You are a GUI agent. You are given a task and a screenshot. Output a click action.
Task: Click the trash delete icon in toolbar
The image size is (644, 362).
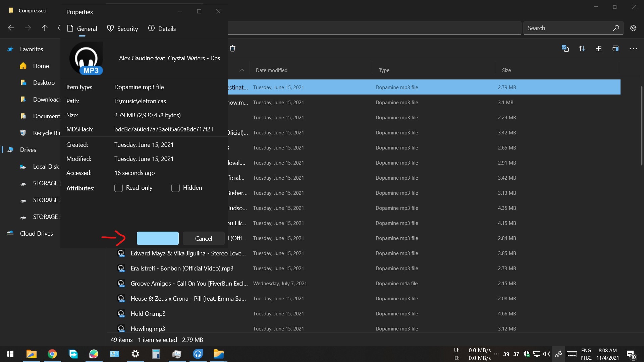(232, 48)
